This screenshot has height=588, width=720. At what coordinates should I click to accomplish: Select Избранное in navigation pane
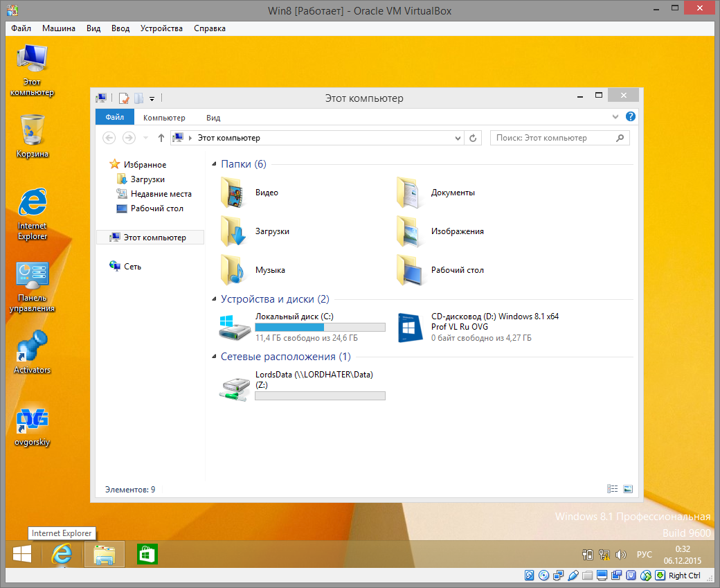pos(138,164)
